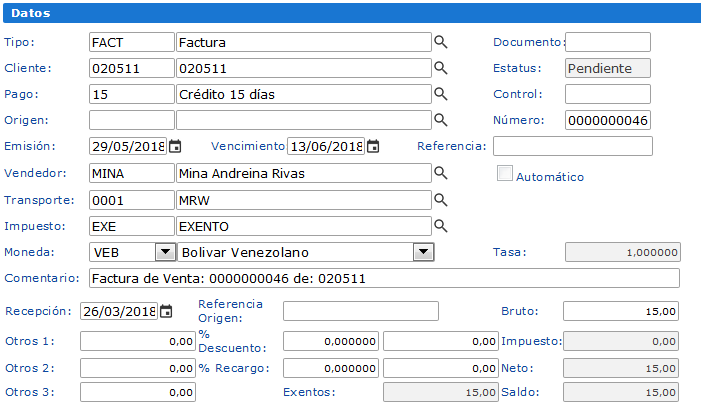Click the empty Origen description field
Viewport: 701px width, 407px height.
pos(304,120)
